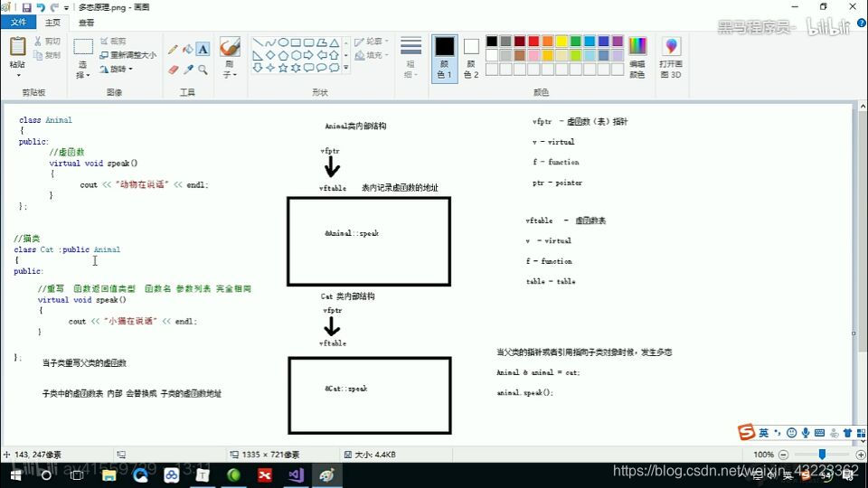Open the 文件 (File) menu
This screenshot has height=488, width=868.
18,22
